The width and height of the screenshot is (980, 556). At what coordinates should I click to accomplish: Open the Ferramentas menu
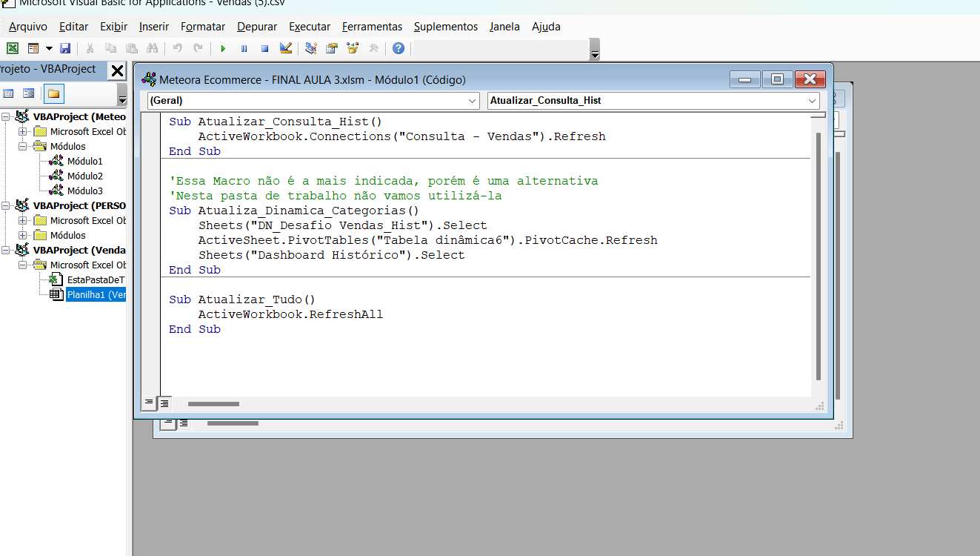point(372,27)
